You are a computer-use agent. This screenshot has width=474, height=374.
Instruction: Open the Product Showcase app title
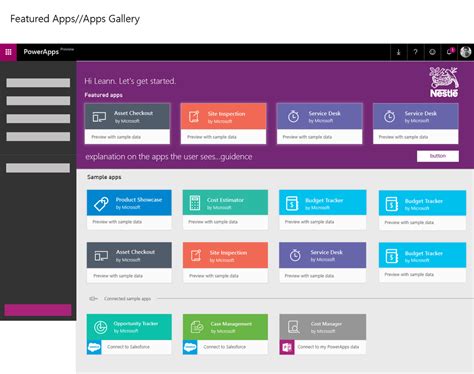point(139,200)
